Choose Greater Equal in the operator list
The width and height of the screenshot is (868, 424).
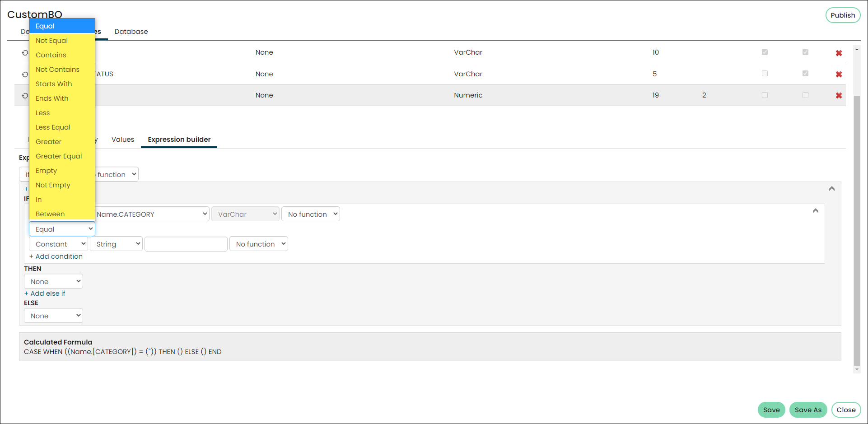click(62, 156)
